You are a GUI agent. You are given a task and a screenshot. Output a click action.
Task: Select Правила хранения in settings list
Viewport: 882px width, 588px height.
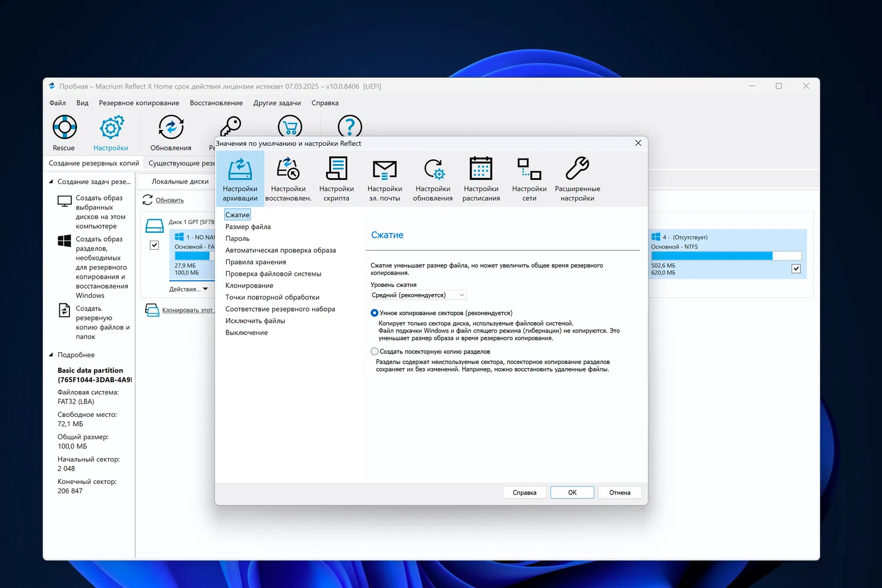click(x=256, y=262)
